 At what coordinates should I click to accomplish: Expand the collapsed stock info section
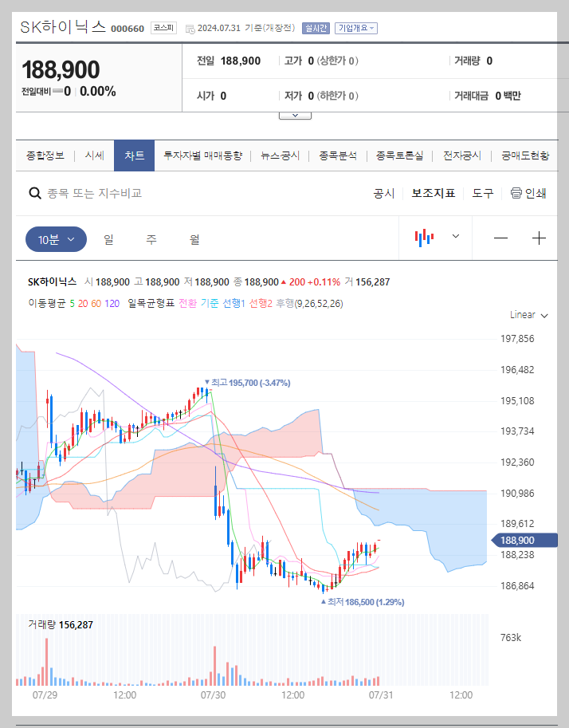[x=295, y=113]
